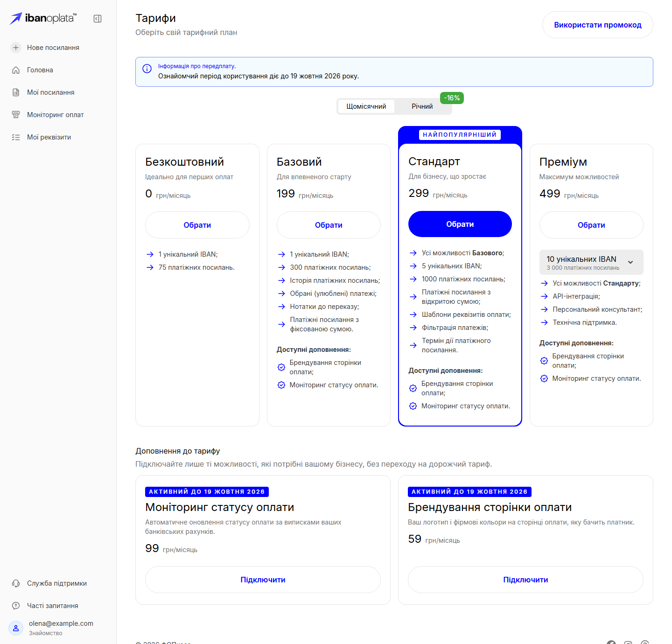Open Мої посилання in the sidebar
Screen dimensions: 672x644
coord(51,92)
